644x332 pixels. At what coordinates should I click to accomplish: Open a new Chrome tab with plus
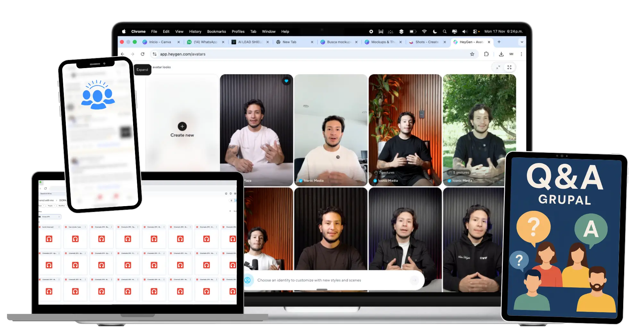click(499, 42)
